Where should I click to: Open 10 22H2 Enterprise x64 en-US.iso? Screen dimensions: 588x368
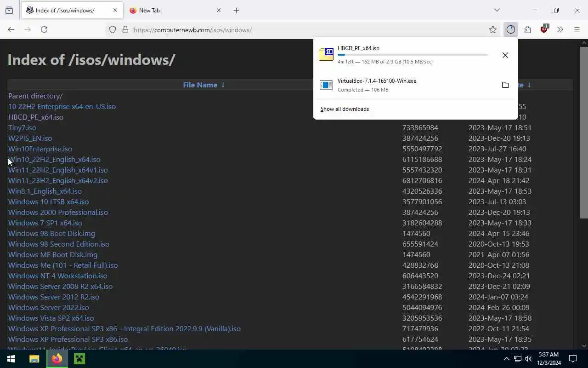coord(62,106)
